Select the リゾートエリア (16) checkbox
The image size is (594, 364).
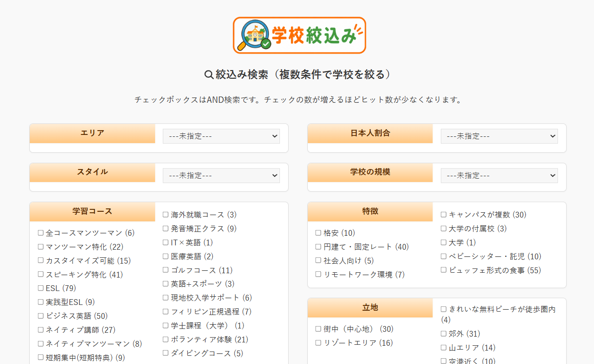click(318, 343)
